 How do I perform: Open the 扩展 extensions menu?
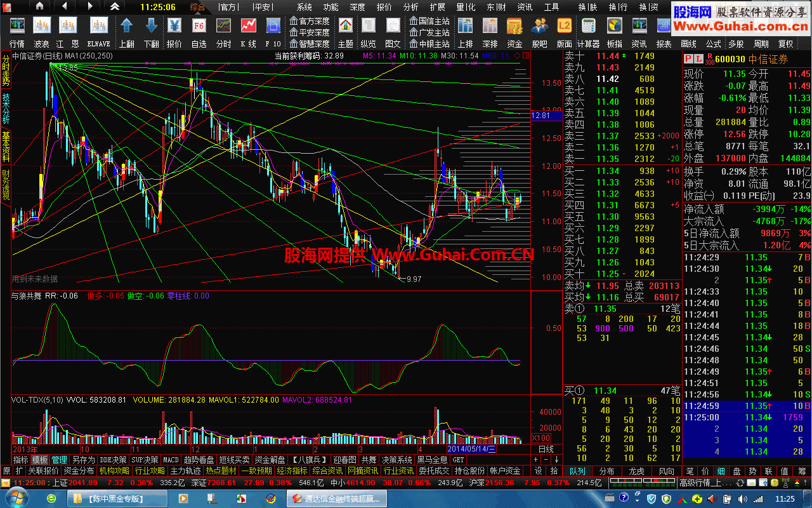[438, 7]
